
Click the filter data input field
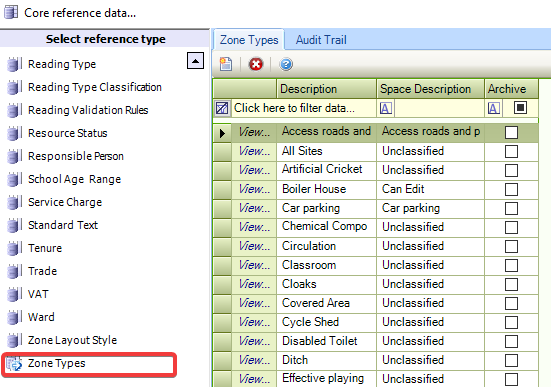[304, 108]
